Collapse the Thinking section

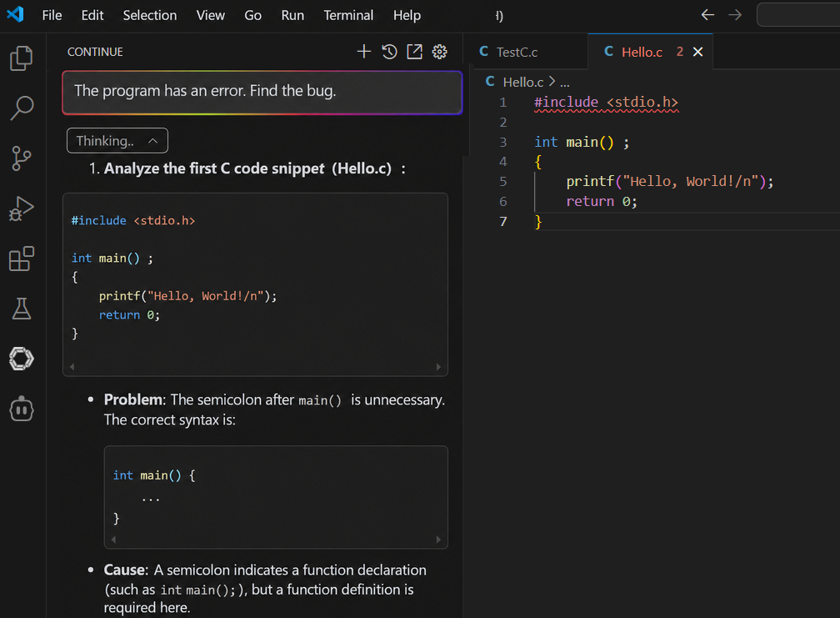tap(117, 141)
